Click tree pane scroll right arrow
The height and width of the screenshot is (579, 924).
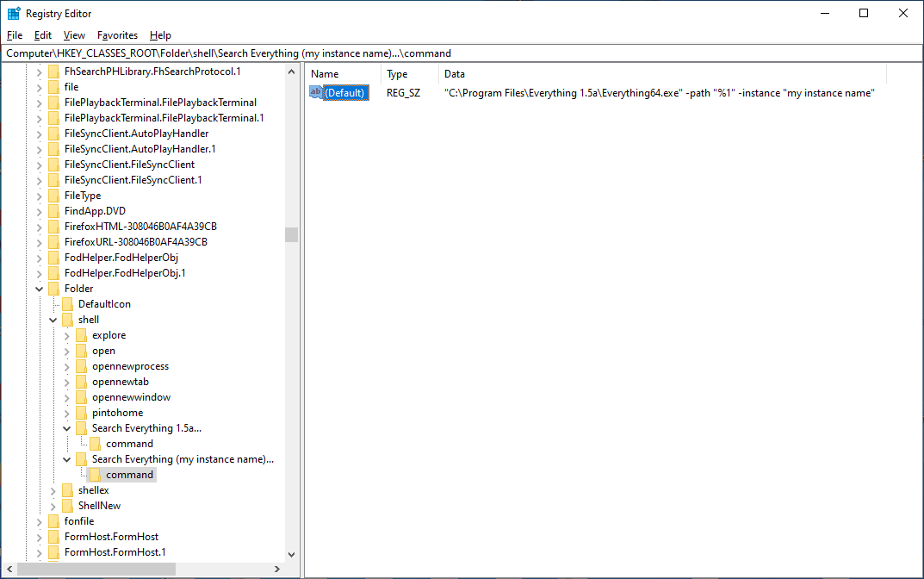(277, 569)
